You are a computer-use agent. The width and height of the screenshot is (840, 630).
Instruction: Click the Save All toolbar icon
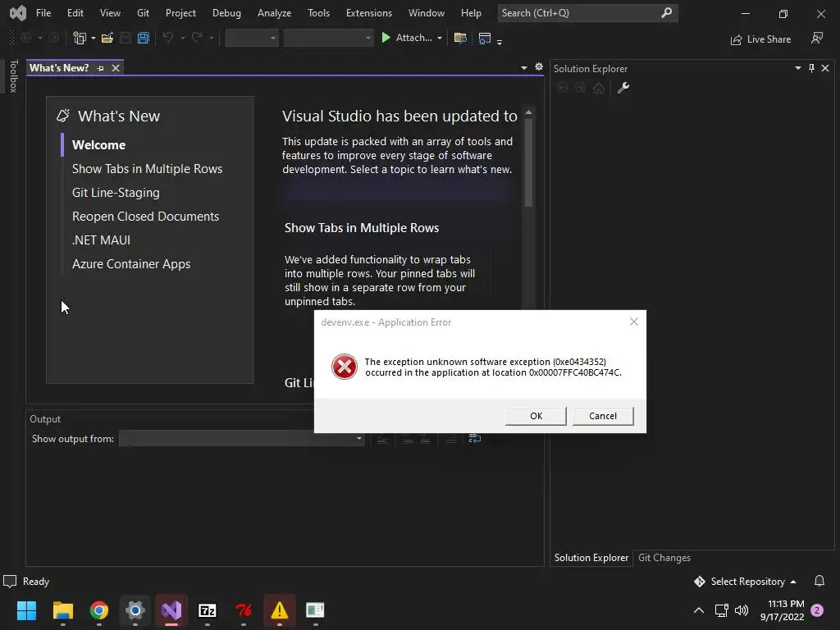(143, 38)
